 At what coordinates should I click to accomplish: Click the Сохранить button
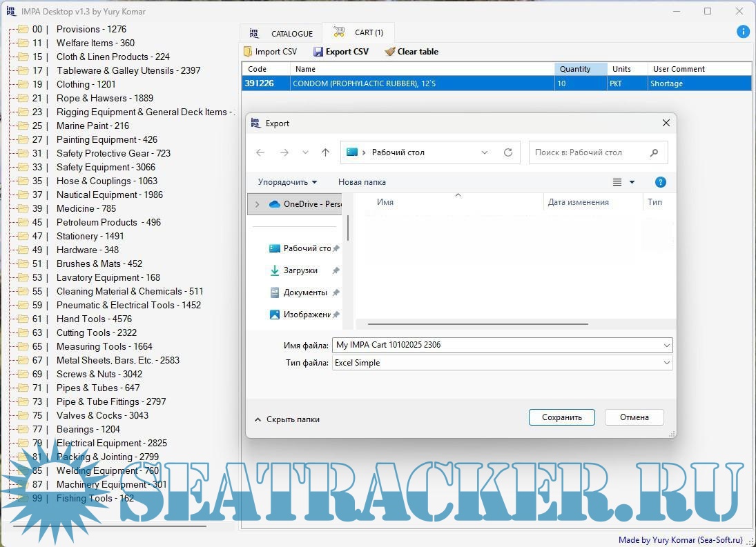(561, 417)
